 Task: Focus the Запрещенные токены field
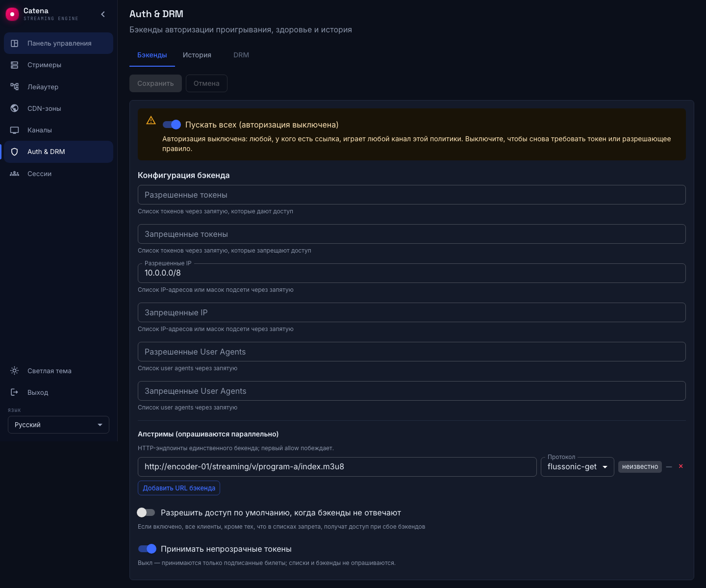point(412,234)
